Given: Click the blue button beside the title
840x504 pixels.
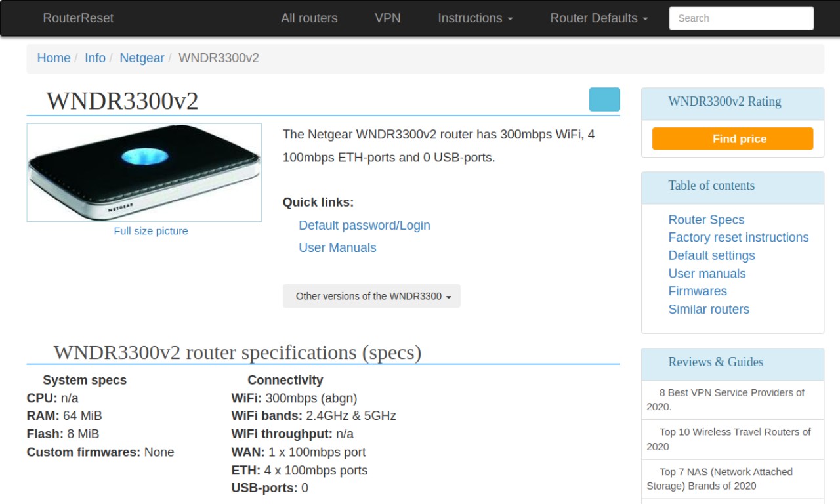Looking at the screenshot, I should tap(604, 99).
